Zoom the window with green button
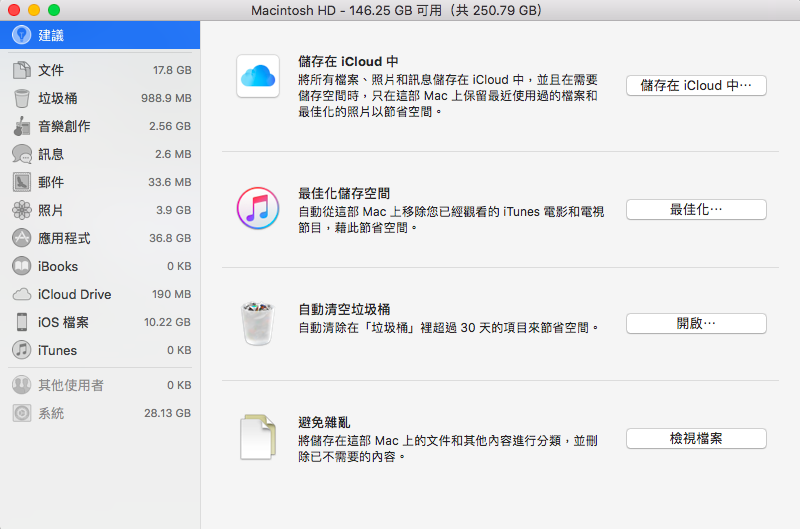The width and height of the screenshot is (800, 529). [54, 10]
